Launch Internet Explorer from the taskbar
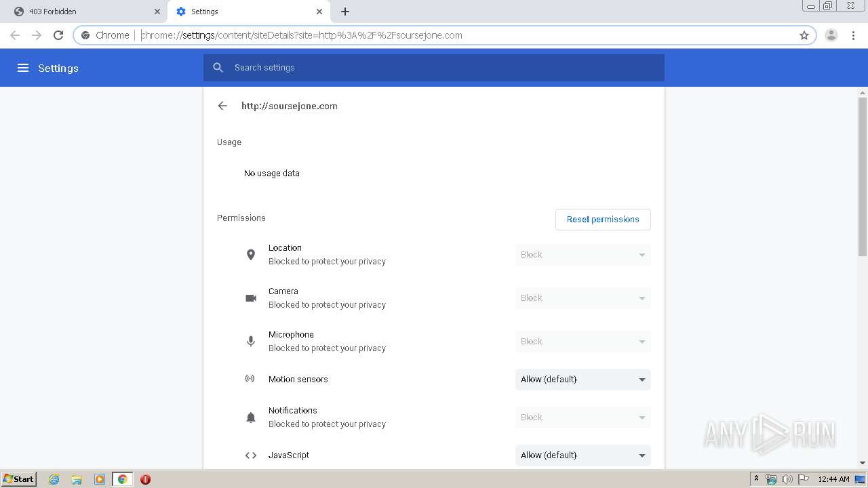 pyautogui.click(x=54, y=479)
